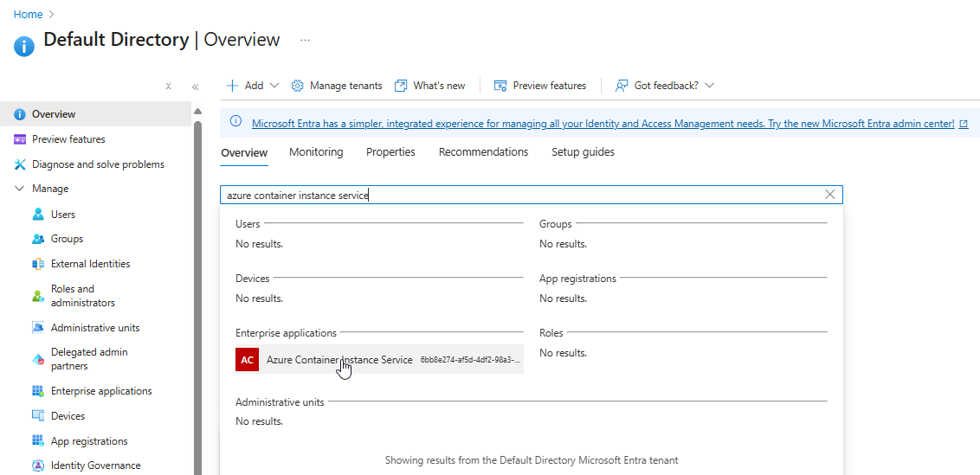Click the Preview features toolbar button
Viewport: 980px width, 475px height.
coord(540,86)
